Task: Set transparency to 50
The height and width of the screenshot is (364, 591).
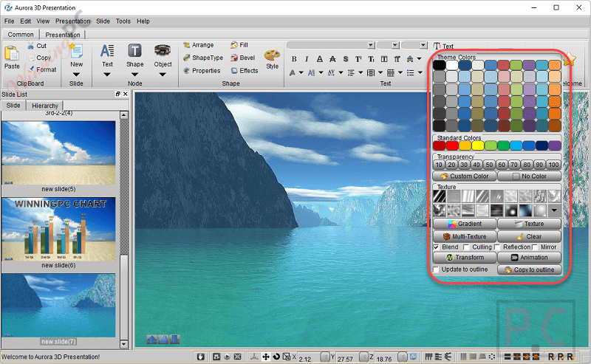Action: pyautogui.click(x=489, y=165)
